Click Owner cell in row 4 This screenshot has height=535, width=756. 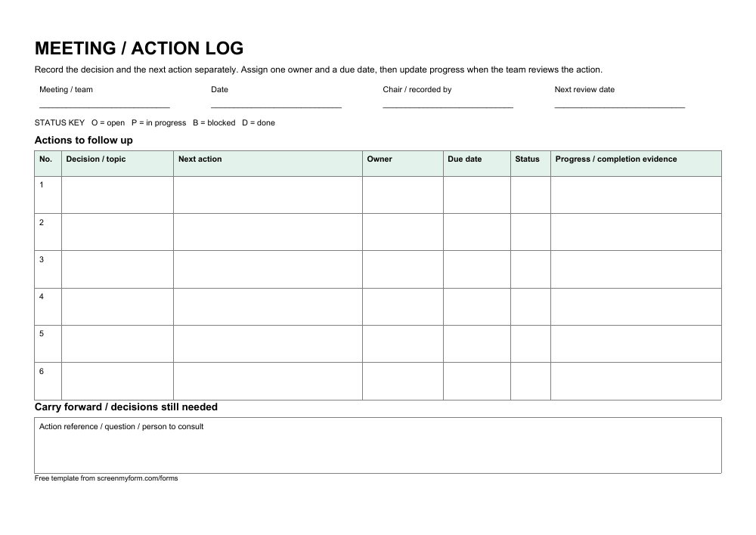click(403, 307)
